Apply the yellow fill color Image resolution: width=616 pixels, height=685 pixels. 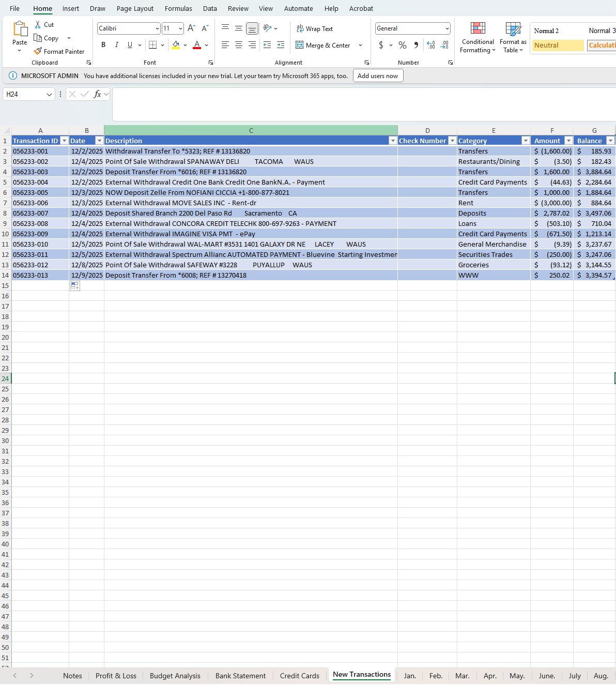coord(176,45)
